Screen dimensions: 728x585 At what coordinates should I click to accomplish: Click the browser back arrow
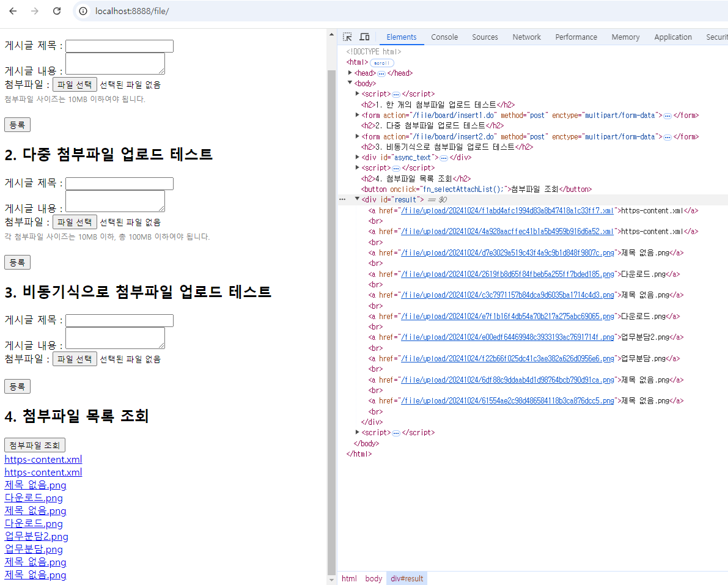[13, 11]
